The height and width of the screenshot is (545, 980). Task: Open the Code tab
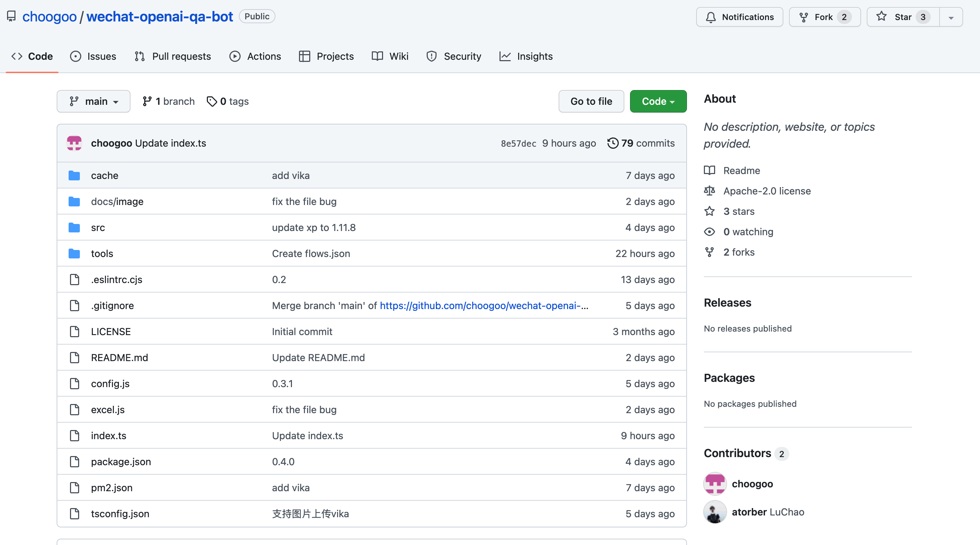pyautogui.click(x=32, y=56)
